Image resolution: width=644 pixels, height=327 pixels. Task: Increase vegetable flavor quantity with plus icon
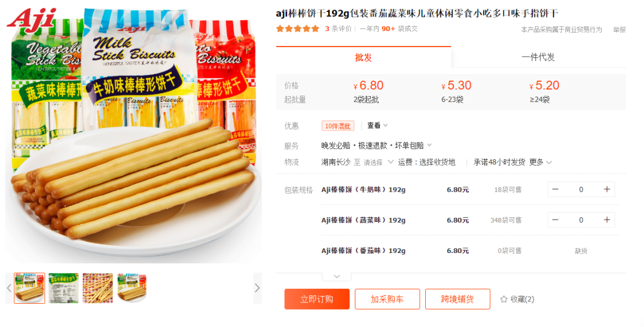click(x=606, y=220)
